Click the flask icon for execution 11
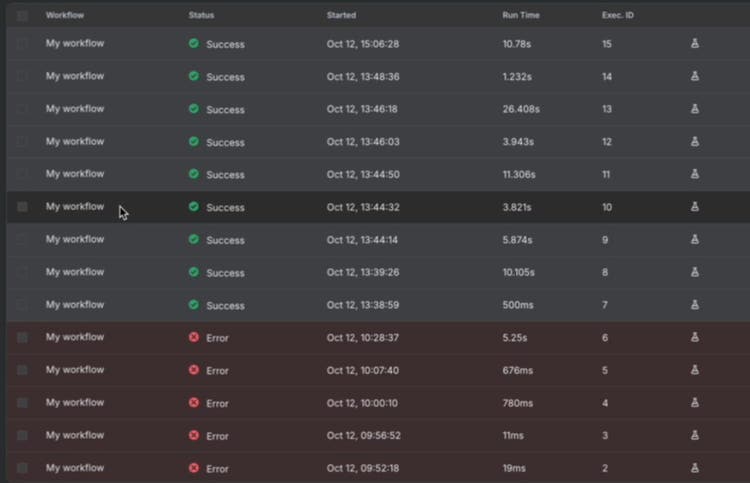Screen dimensions: 750x483 (695, 174)
